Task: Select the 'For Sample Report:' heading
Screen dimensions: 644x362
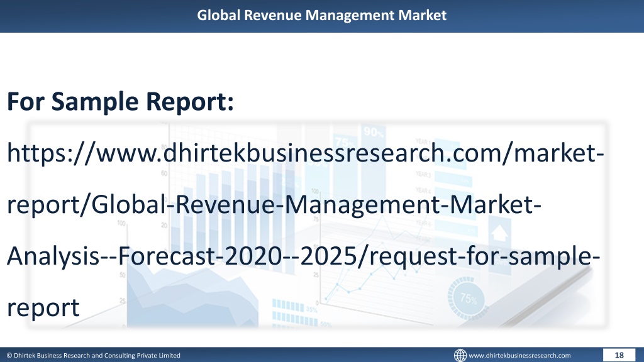Action: pyautogui.click(x=120, y=101)
